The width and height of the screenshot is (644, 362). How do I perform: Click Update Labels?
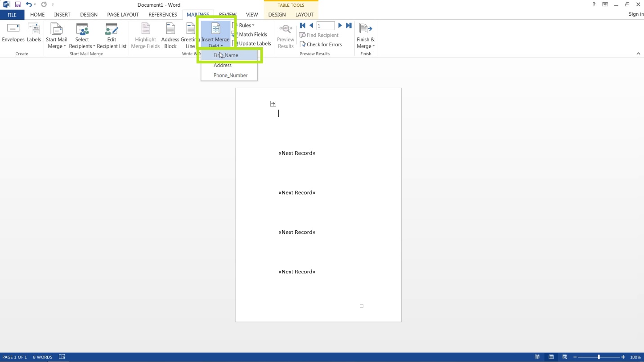pyautogui.click(x=252, y=44)
